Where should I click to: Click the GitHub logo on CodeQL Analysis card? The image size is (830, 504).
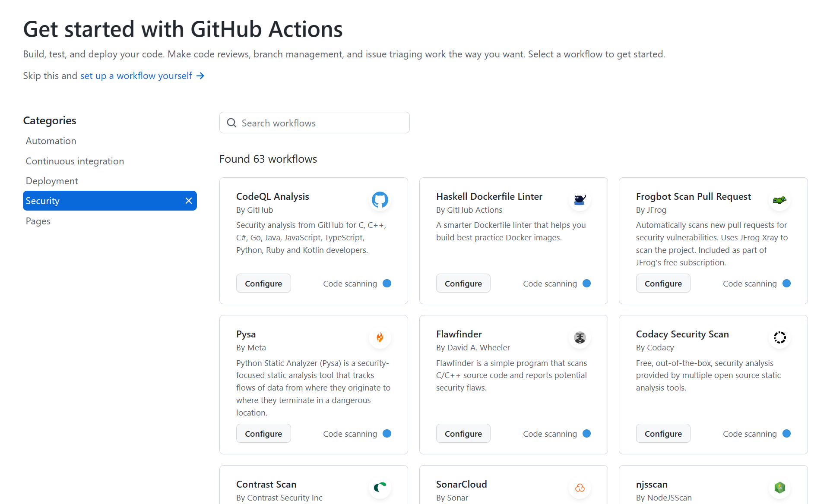380,200
